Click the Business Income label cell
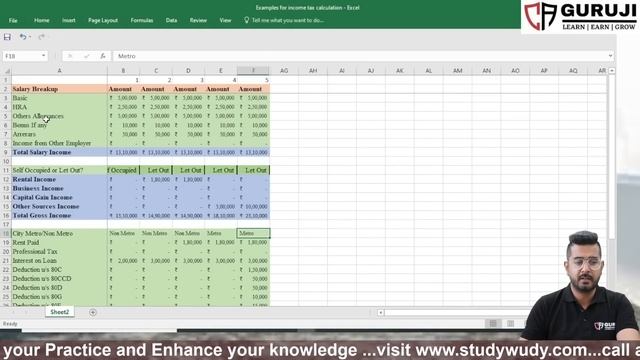Screen dimensions: 640x360 pyautogui.click(x=59, y=189)
